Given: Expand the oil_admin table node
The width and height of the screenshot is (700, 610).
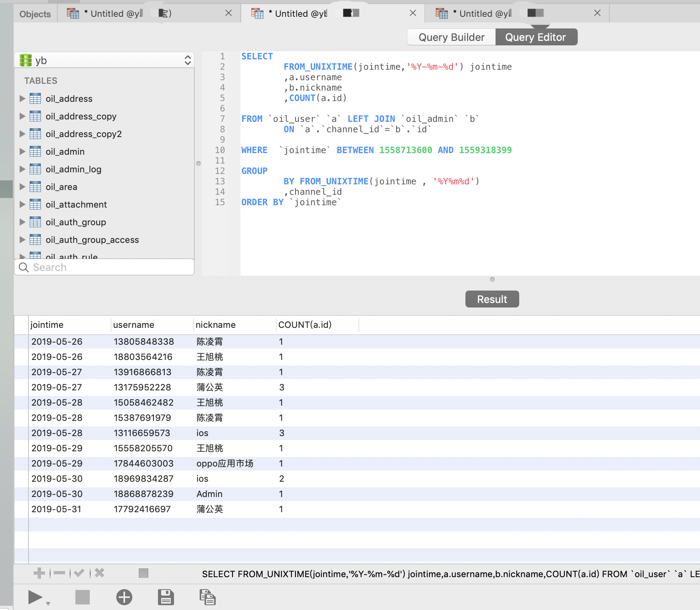Looking at the screenshot, I should point(22,151).
